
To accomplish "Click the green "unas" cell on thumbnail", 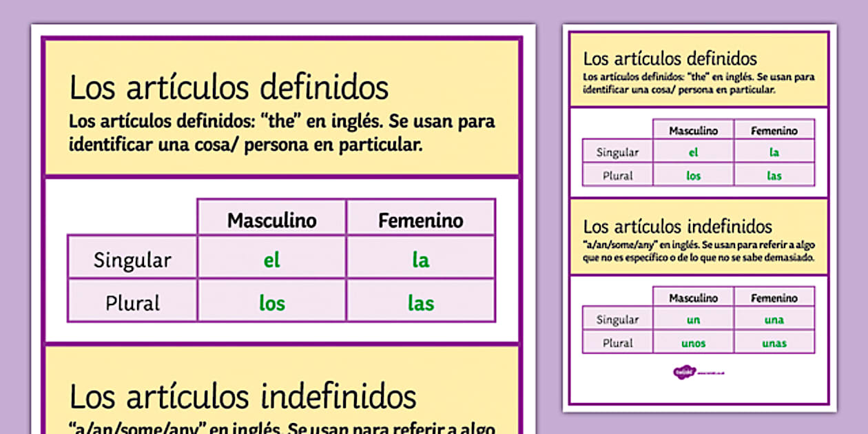I will tap(774, 342).
